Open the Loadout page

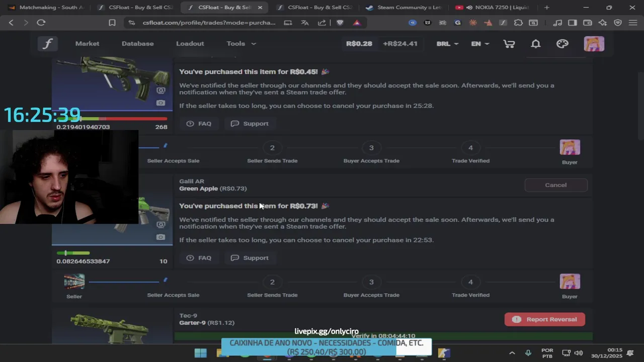click(190, 44)
